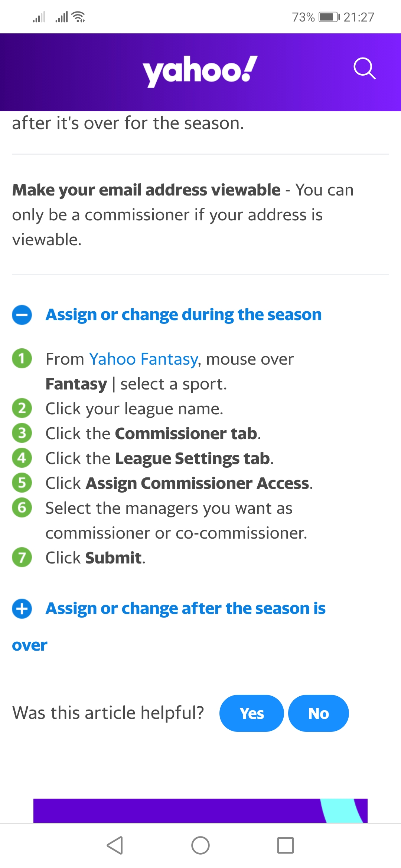The width and height of the screenshot is (401, 868).
Task: Click No for article helpful
Action: (x=318, y=713)
